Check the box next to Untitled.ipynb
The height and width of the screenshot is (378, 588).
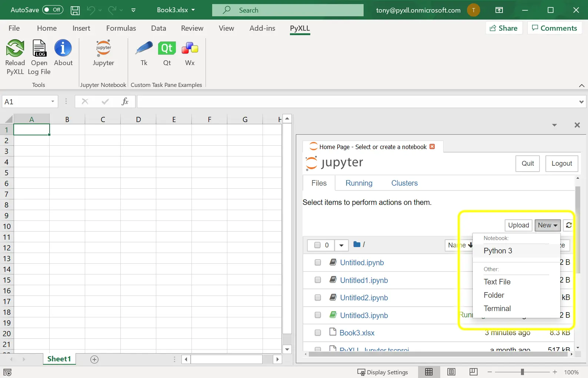(x=318, y=262)
